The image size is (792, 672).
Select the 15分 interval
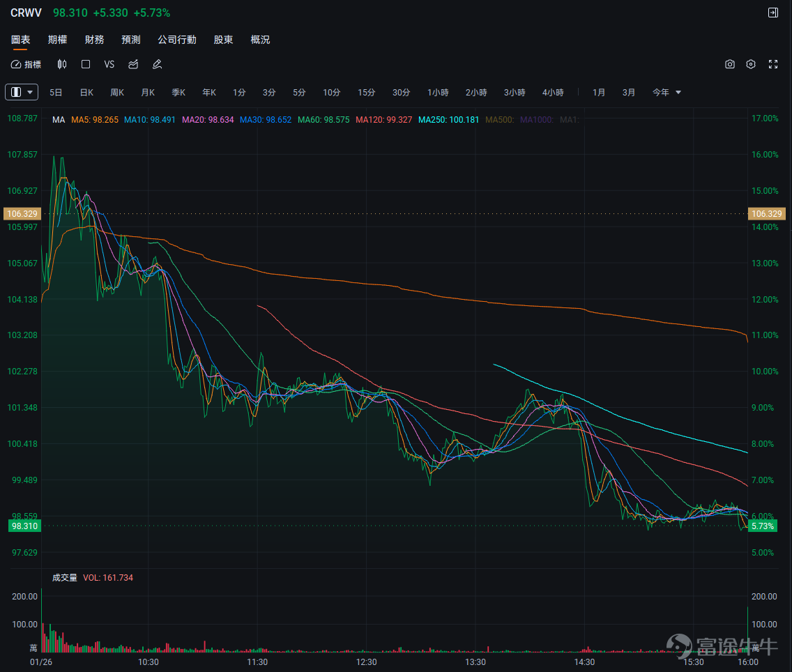pyautogui.click(x=366, y=93)
